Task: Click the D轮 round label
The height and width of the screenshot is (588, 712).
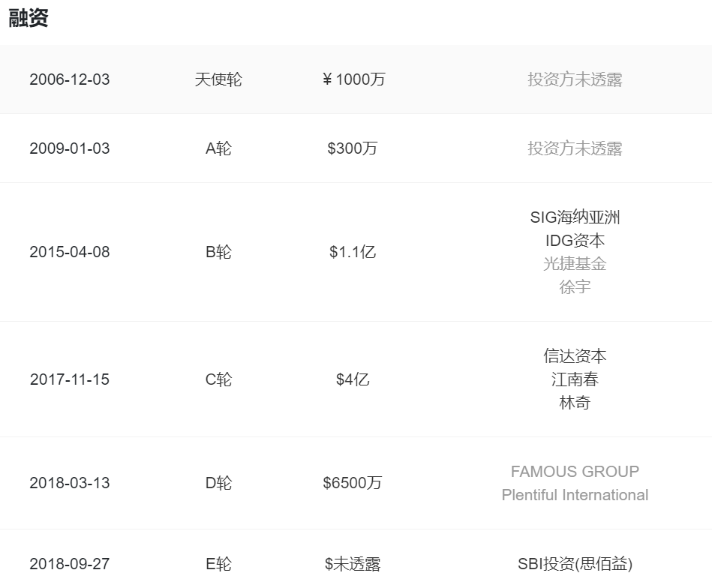Action: pos(218,483)
